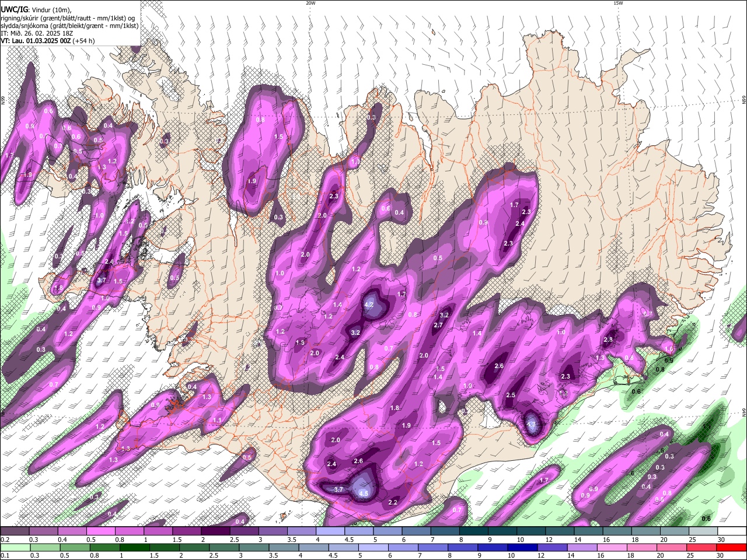Click the initial time 'IT: Mið. 26. 02. 2025 18Z'
The image size is (747, 560).
(x=37, y=33)
